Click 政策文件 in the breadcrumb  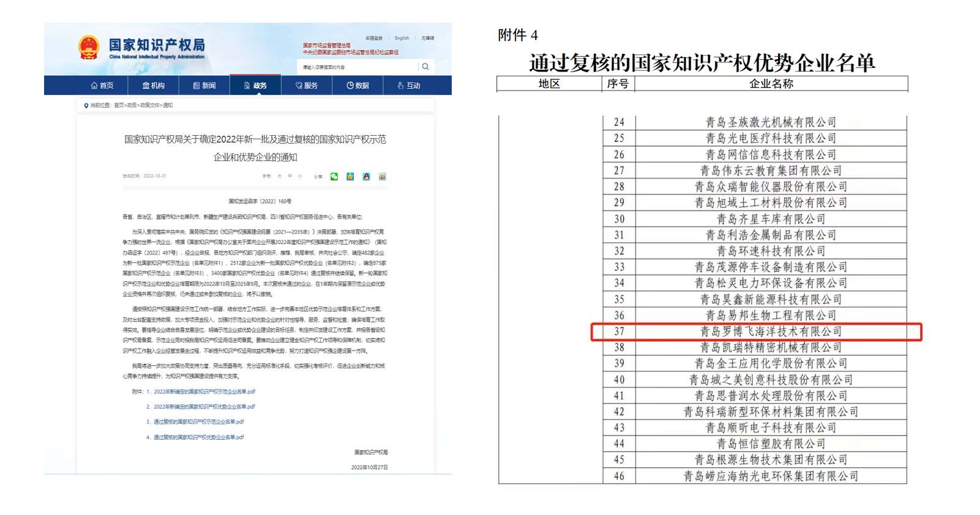coord(150,105)
